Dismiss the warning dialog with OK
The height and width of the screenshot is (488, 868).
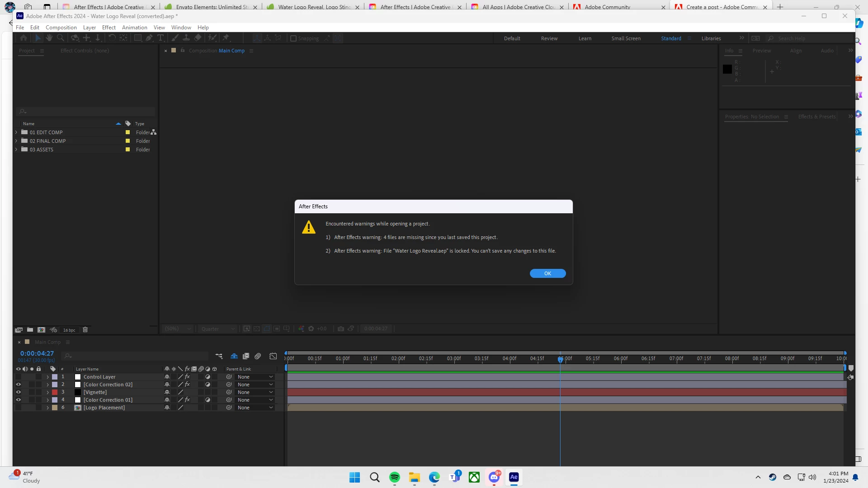(547, 273)
